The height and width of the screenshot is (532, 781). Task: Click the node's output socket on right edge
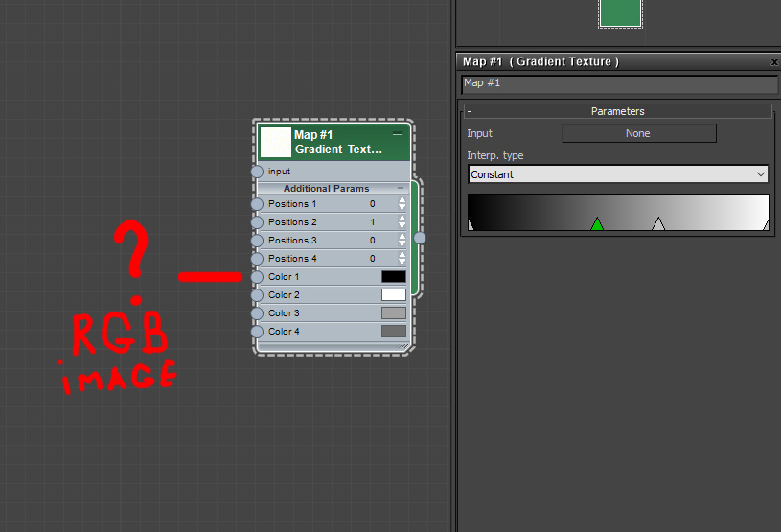coord(420,238)
